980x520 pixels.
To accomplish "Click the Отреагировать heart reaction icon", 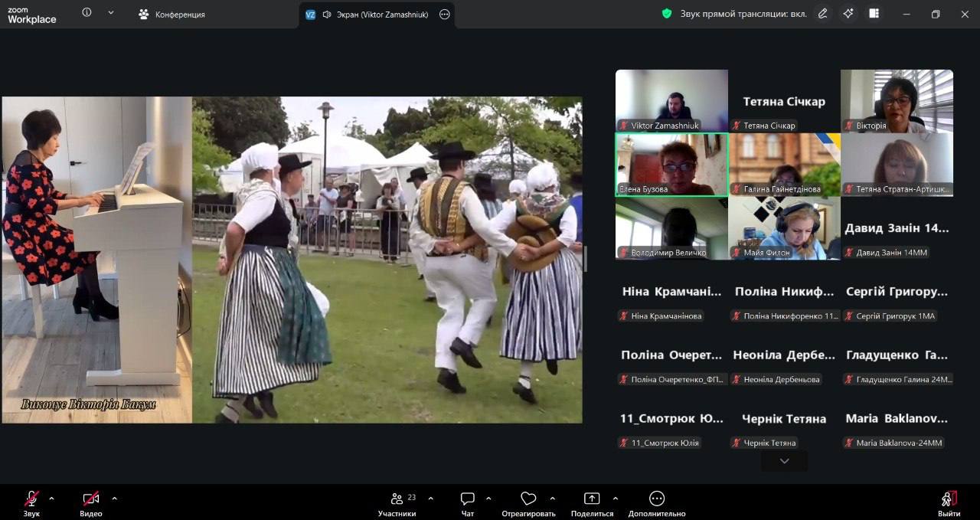I will coord(528,499).
